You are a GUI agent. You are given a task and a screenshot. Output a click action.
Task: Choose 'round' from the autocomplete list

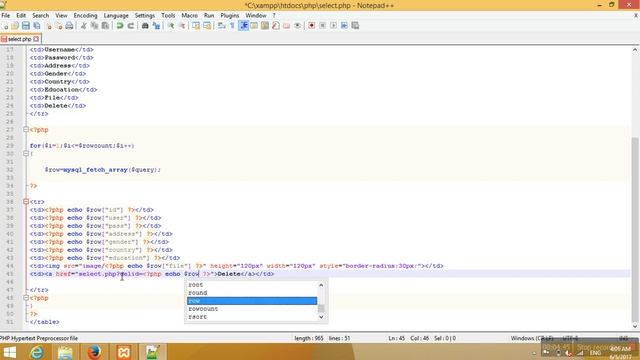(252, 293)
